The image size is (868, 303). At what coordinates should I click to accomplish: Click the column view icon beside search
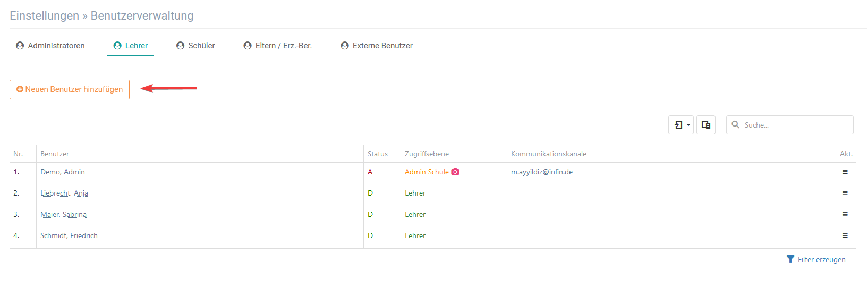tap(706, 125)
